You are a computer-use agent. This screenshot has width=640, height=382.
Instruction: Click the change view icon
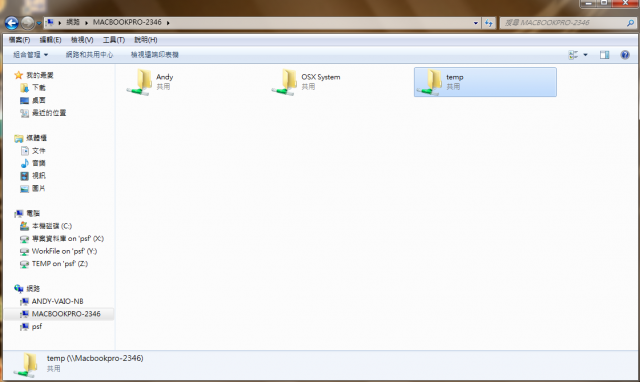[x=573, y=55]
